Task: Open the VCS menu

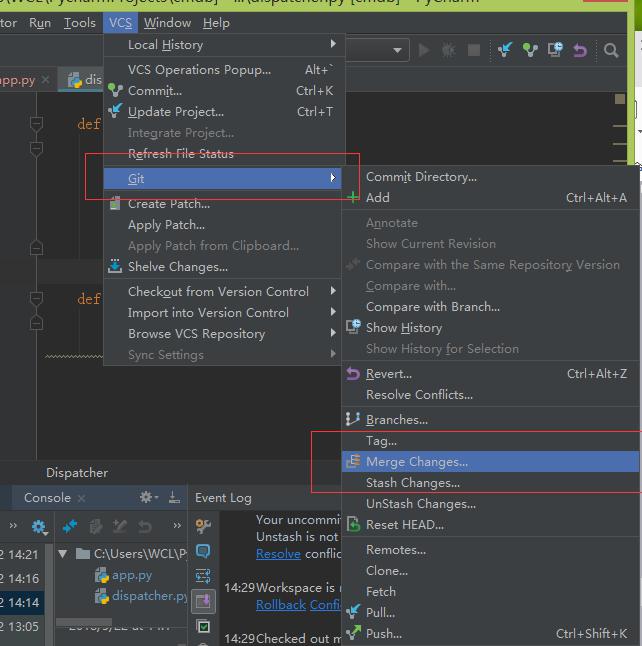Action: pos(120,23)
